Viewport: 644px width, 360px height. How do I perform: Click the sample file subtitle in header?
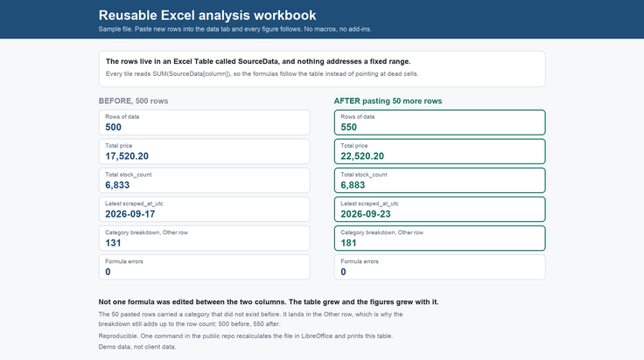[234, 29]
